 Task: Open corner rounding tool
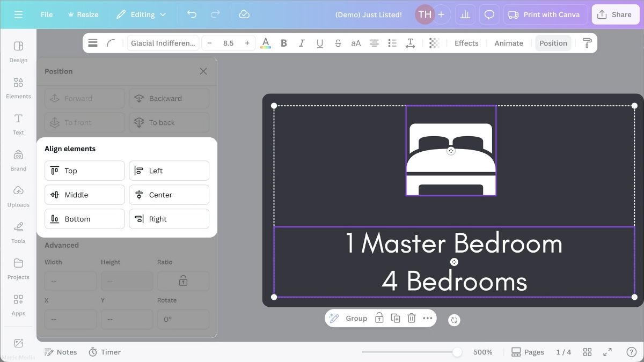[111, 43]
